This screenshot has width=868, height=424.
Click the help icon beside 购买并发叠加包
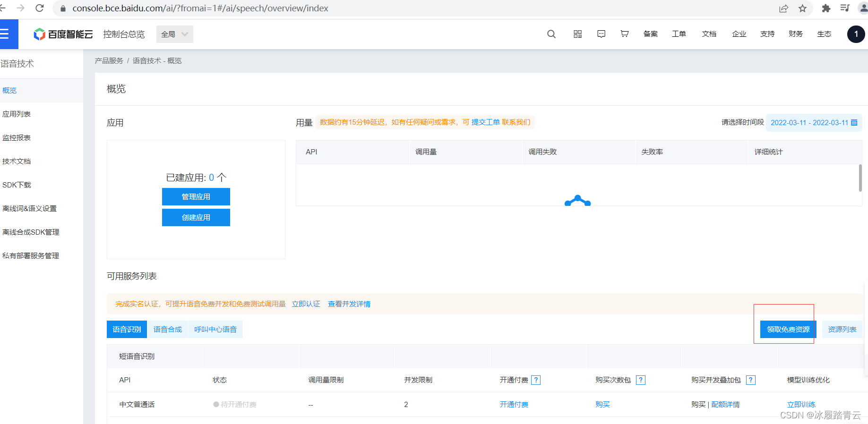[x=751, y=380]
